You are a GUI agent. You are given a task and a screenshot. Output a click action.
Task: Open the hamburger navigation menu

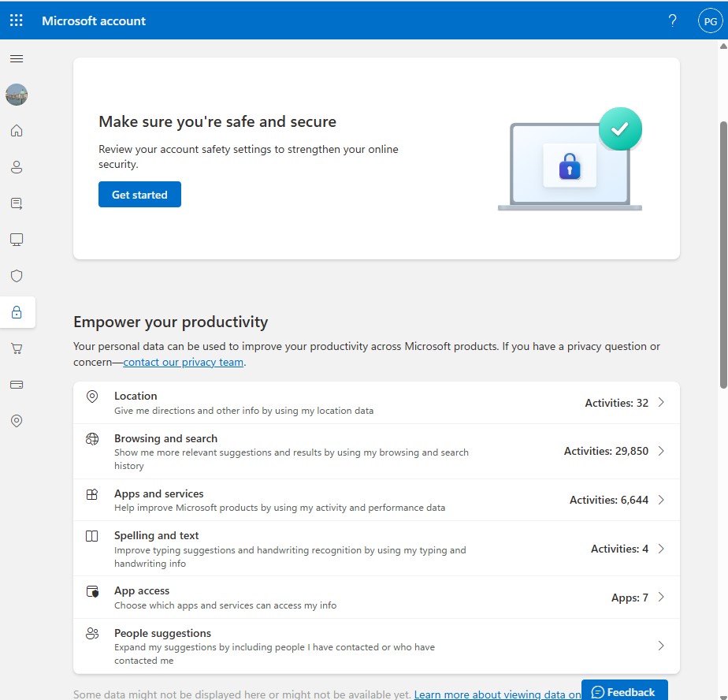coord(17,58)
